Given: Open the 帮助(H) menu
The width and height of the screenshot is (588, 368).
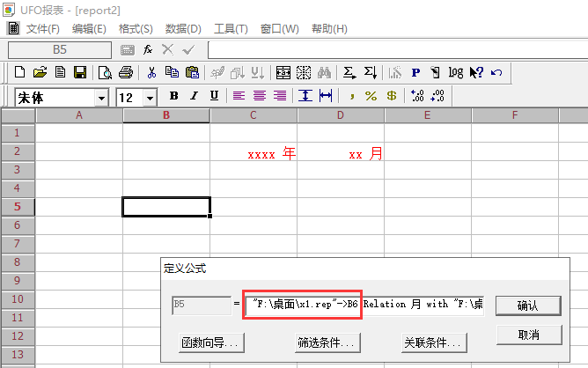Looking at the screenshot, I should 329,29.
